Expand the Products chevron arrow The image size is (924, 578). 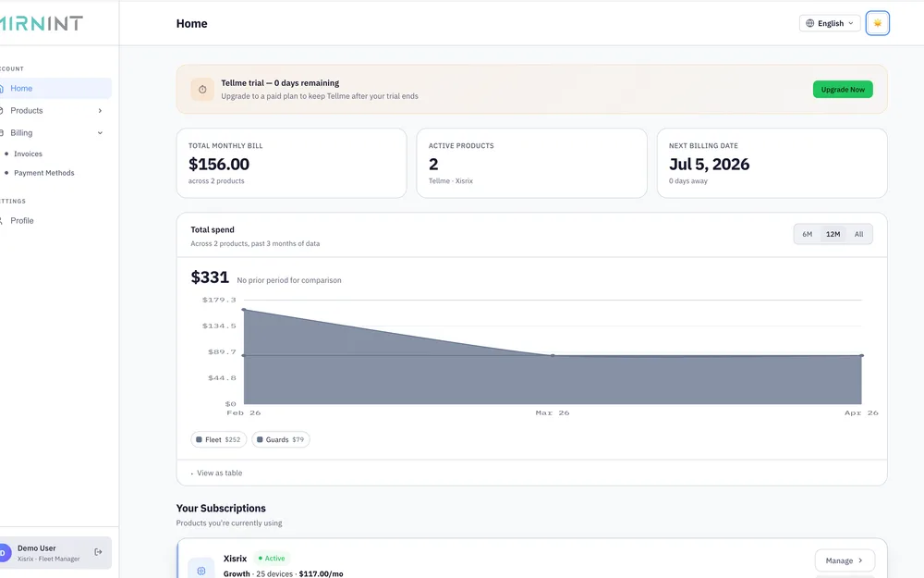100,111
